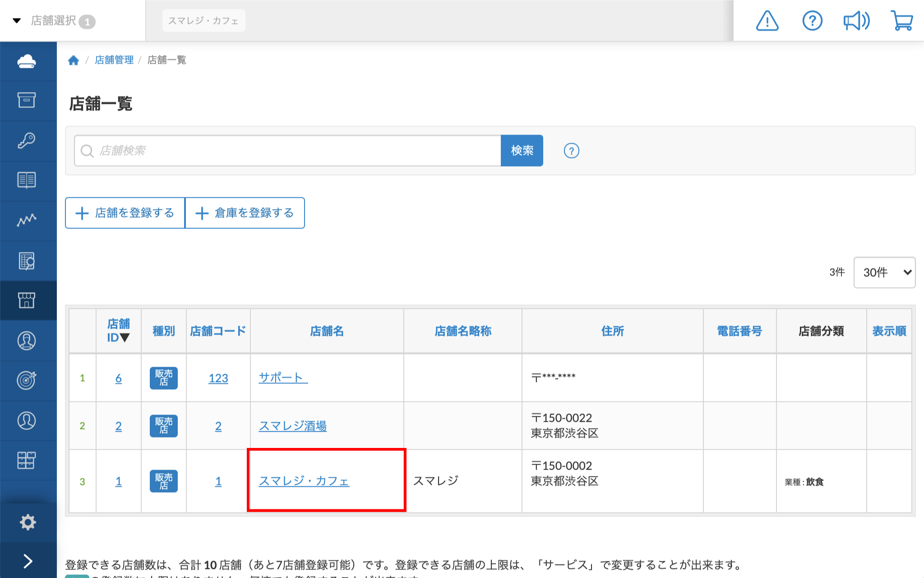Open the 30件 page size dropdown
This screenshot has width=924, height=578.
[884, 272]
